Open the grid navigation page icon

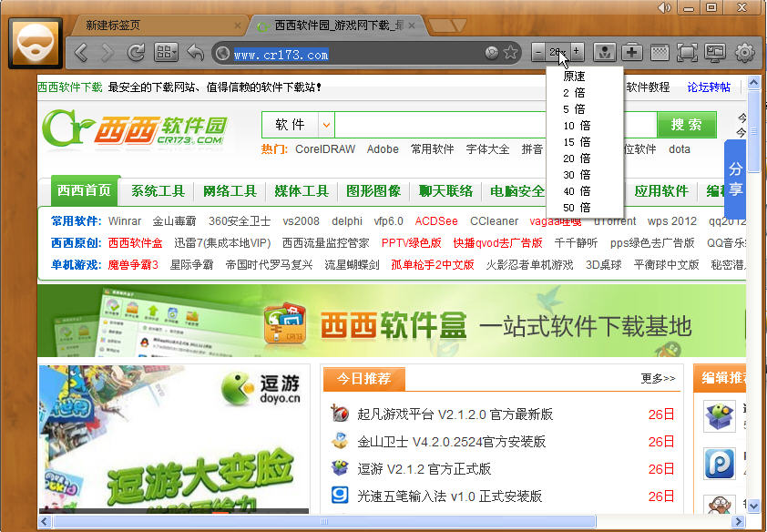166,52
